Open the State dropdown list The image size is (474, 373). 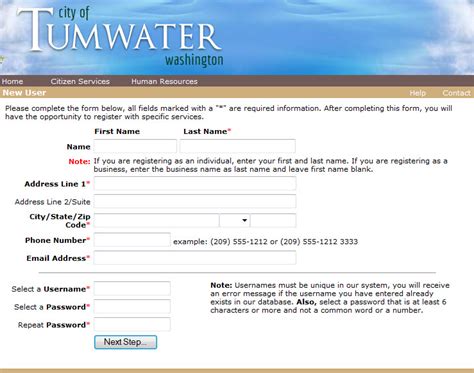point(235,220)
